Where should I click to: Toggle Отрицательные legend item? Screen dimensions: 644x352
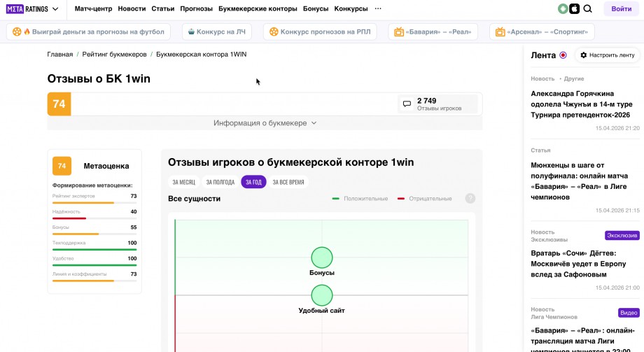(425, 198)
